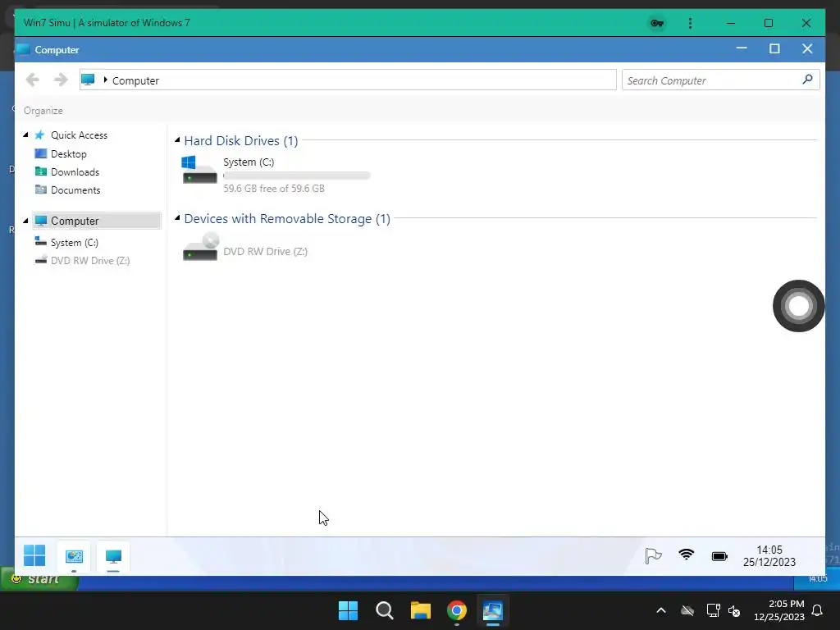Click the host clock showing 2:05 PM

[x=779, y=610]
